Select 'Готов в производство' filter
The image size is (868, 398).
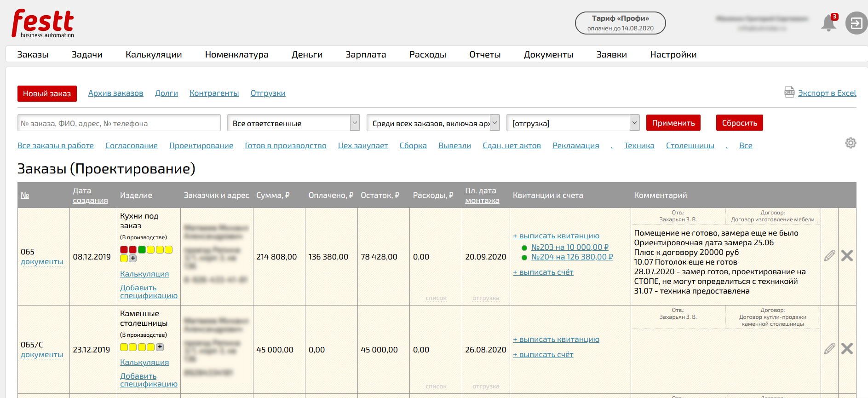[x=286, y=145]
